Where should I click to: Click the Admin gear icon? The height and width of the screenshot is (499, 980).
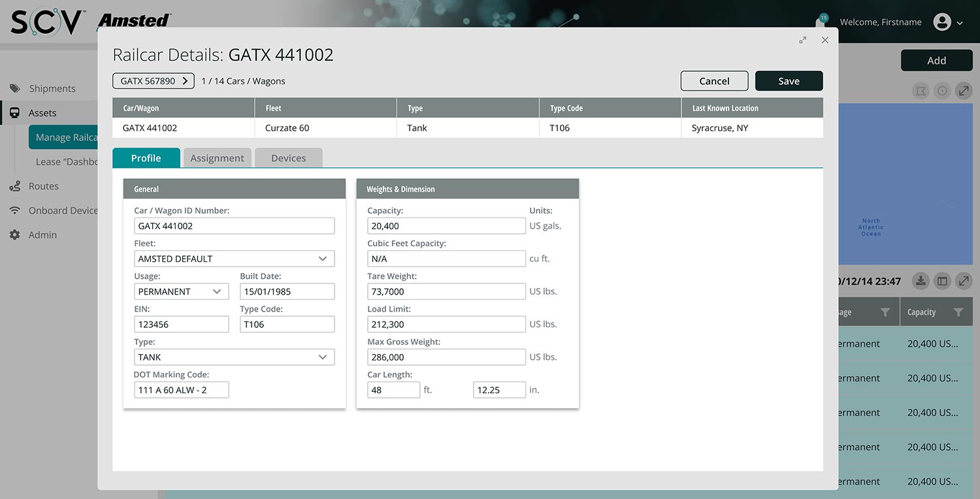(x=14, y=235)
